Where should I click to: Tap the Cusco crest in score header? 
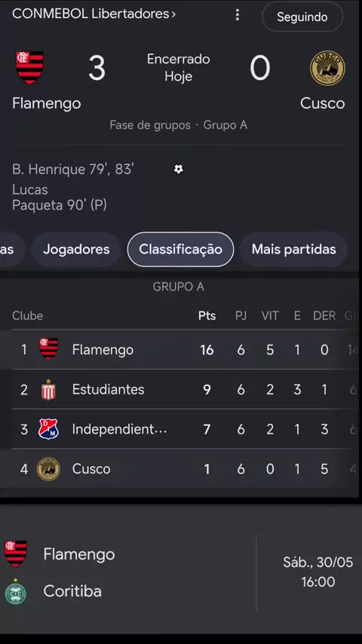coord(327,68)
